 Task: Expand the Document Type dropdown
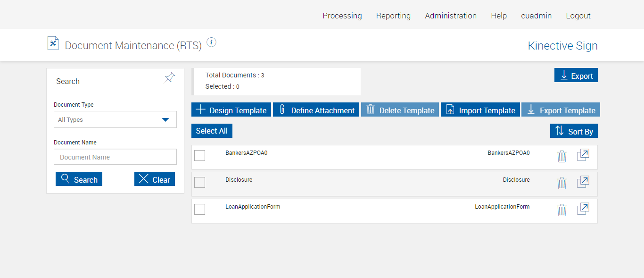click(x=115, y=119)
